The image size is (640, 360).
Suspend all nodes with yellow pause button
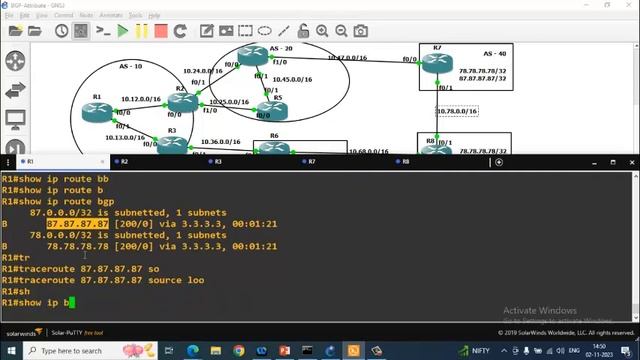[142, 31]
